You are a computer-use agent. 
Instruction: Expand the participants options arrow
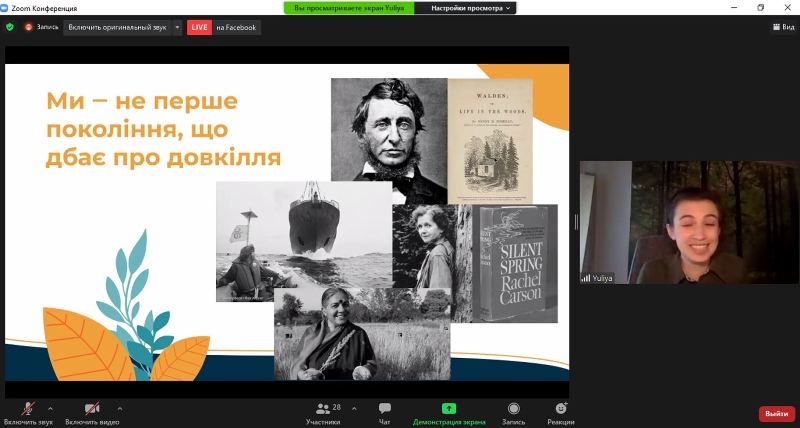point(354,409)
